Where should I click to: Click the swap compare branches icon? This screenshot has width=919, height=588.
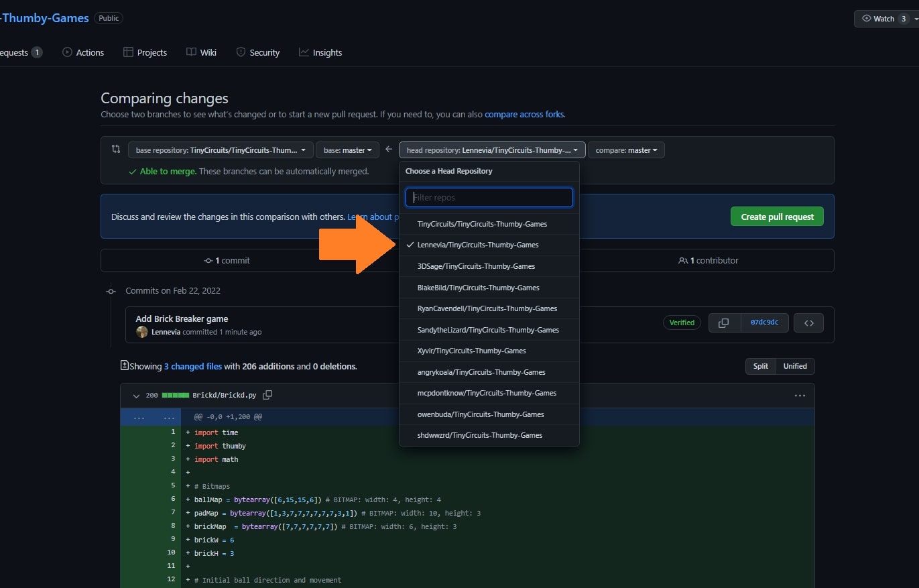coord(116,150)
